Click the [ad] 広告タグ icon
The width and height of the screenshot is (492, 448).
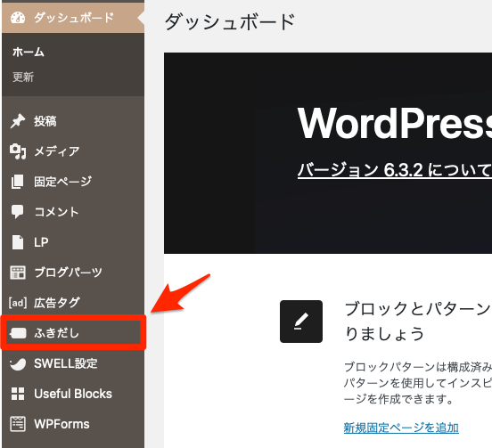18,303
